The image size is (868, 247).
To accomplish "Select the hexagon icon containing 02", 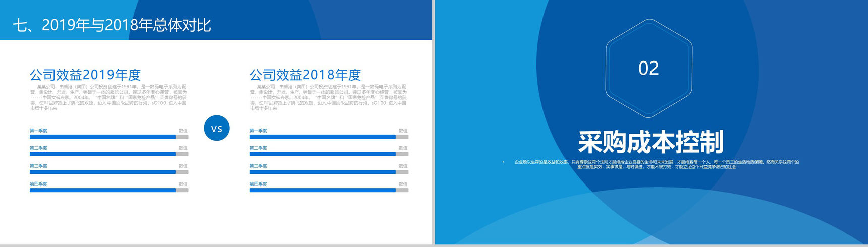I will (648, 68).
